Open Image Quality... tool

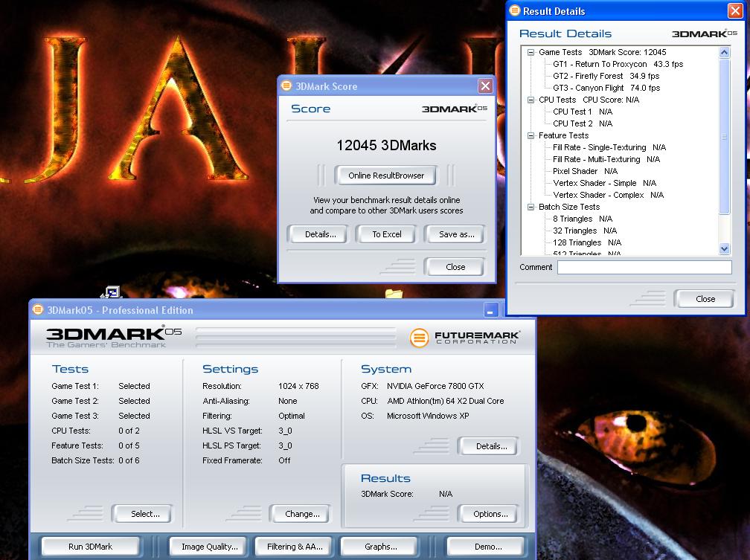(210, 547)
